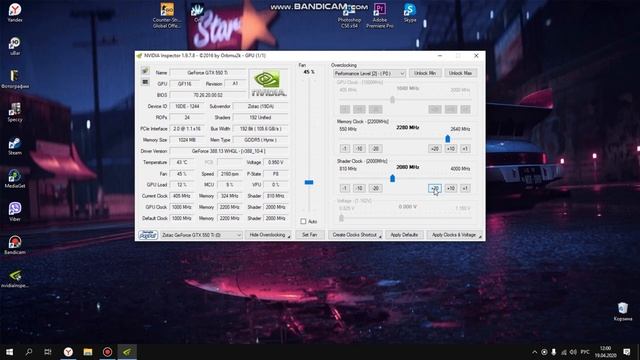Click the Temperature value field

pos(182,162)
